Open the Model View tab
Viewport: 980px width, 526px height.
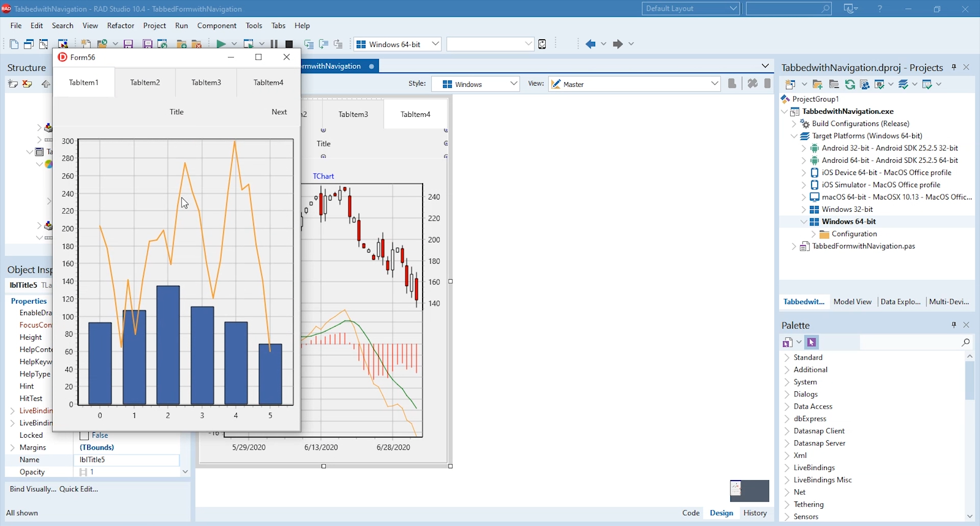click(x=852, y=302)
